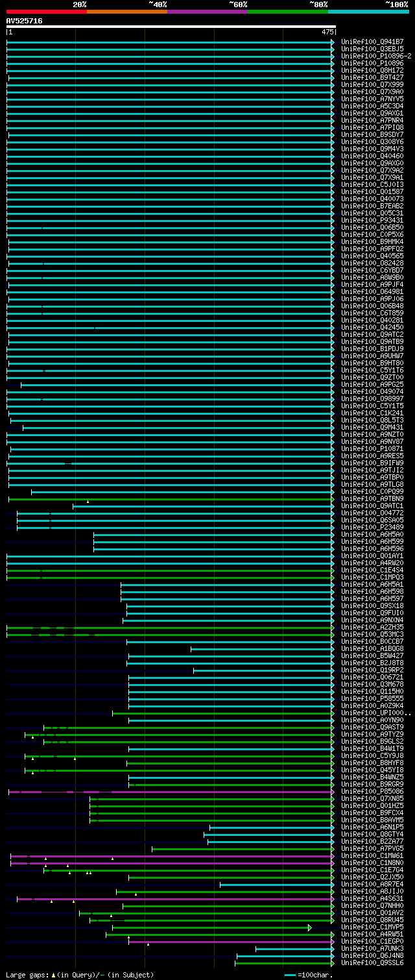415x980 pixels.
Task: Click the orange ~40% identity legend segment
Action: 127,12
